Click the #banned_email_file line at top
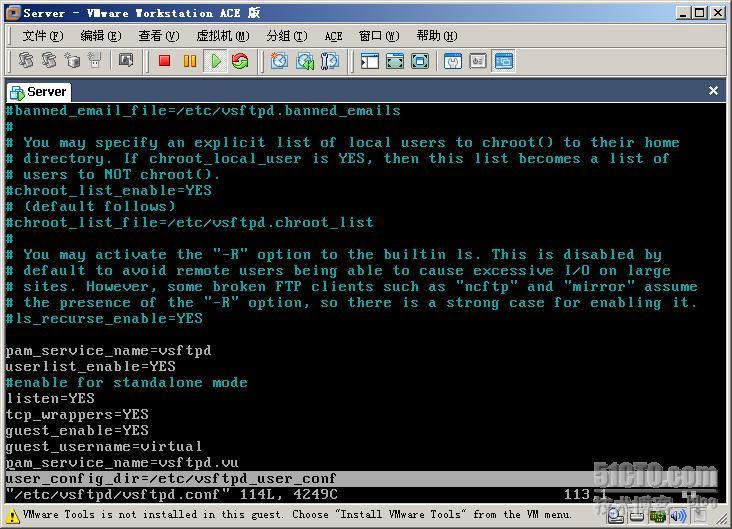The image size is (732, 529). pyautogui.click(x=203, y=111)
